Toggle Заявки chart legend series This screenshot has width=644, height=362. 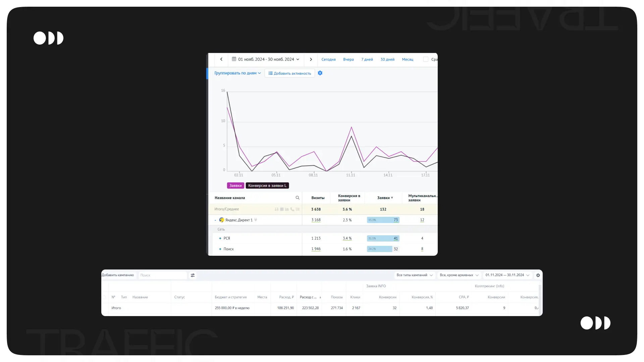point(235,186)
